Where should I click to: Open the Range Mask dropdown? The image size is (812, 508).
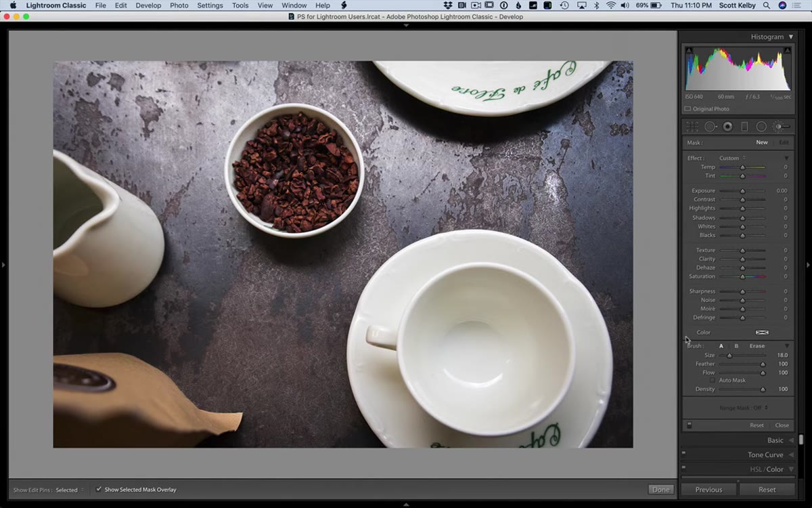pyautogui.click(x=744, y=408)
